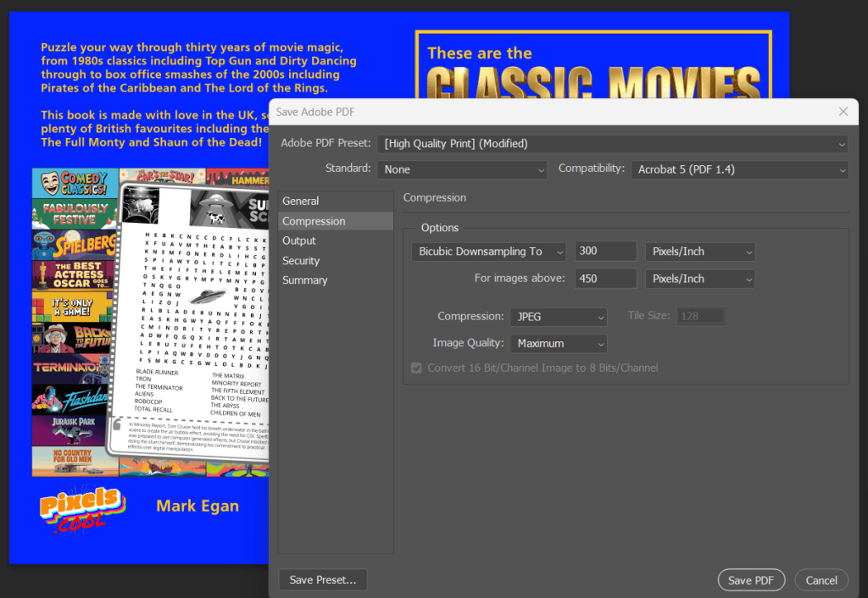Select the General section
Viewport: 868px width, 598px height.
(336, 202)
